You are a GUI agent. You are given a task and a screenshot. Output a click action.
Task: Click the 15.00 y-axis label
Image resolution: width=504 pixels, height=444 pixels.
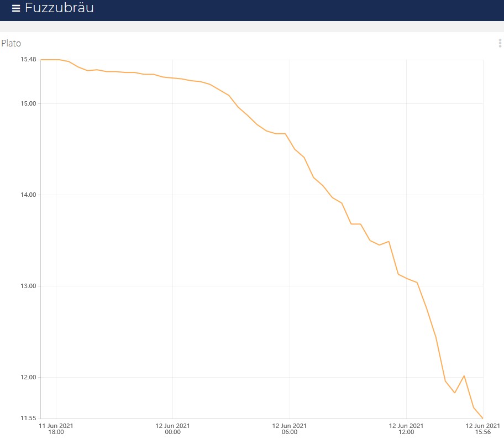pos(28,103)
